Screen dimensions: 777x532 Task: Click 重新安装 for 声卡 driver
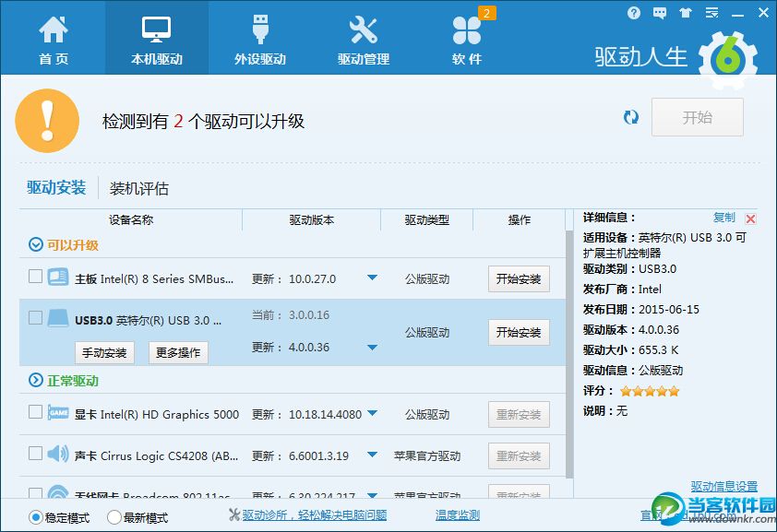[x=519, y=455]
